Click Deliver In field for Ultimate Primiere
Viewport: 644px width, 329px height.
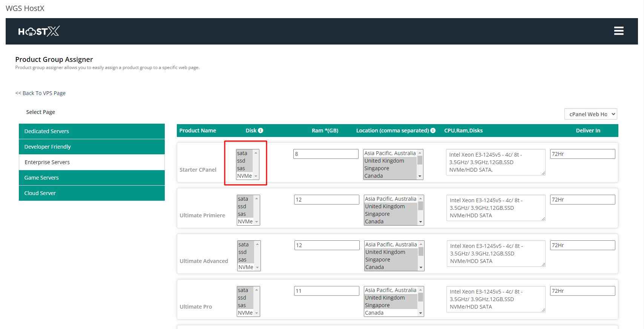[582, 200]
